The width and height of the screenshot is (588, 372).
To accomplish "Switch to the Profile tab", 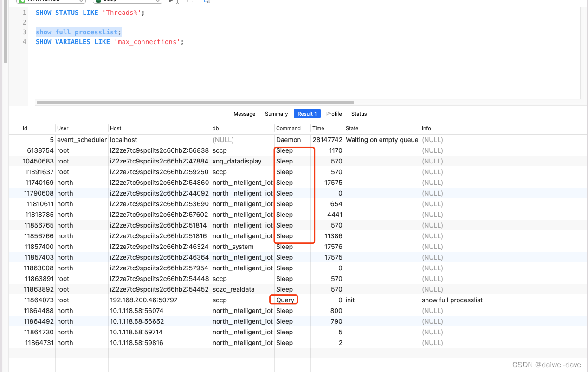I will pos(334,114).
